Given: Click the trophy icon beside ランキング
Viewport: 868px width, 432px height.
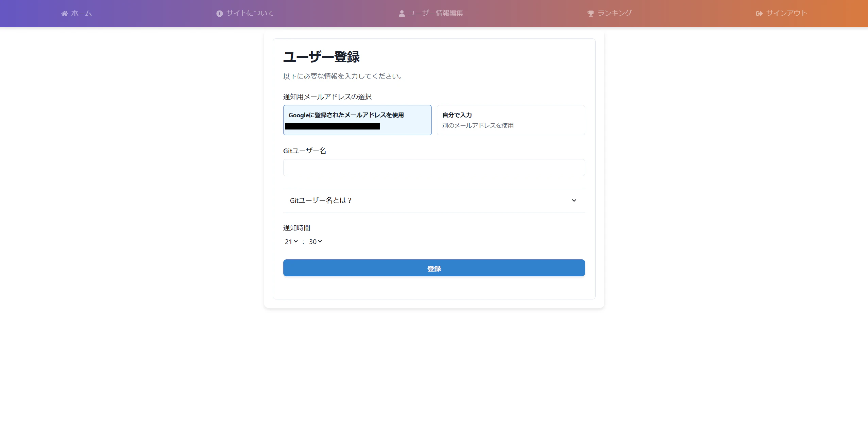Looking at the screenshot, I should (591, 14).
